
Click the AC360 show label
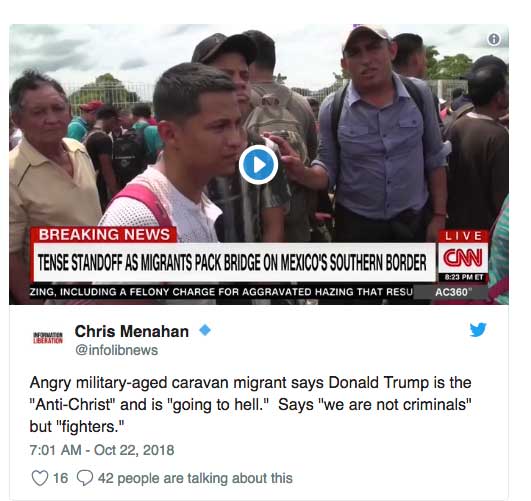tap(451, 292)
